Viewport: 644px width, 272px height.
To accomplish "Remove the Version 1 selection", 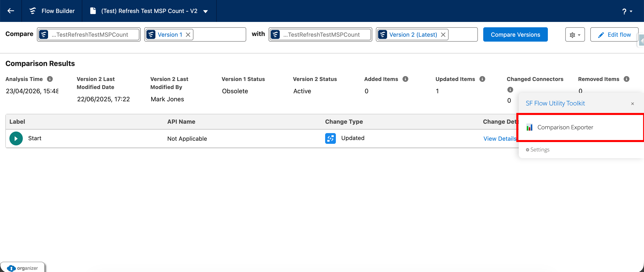I will point(188,34).
